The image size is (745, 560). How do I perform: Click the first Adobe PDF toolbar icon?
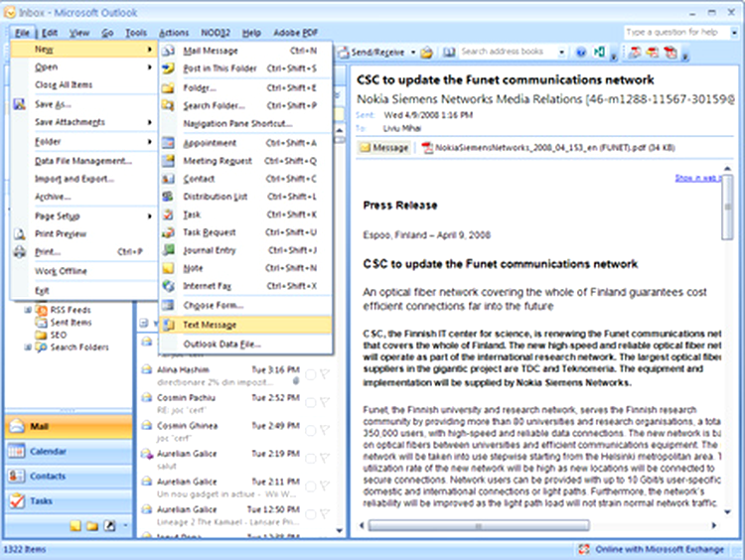(635, 52)
